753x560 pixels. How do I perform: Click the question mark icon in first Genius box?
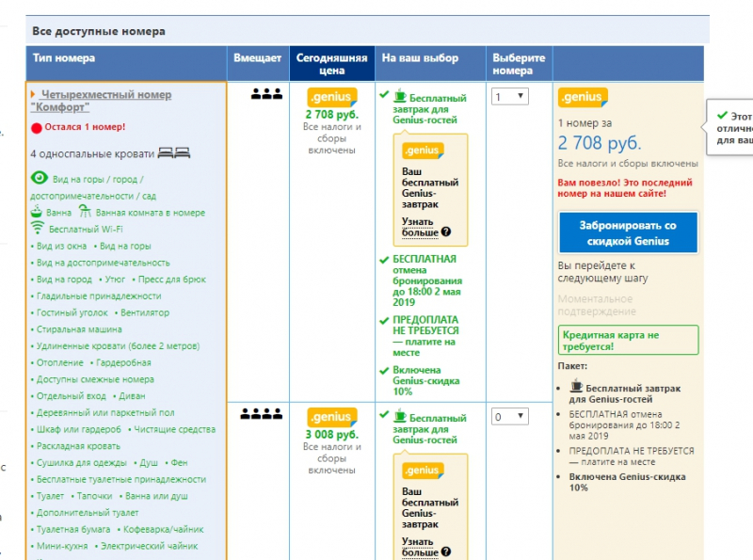coord(445,232)
